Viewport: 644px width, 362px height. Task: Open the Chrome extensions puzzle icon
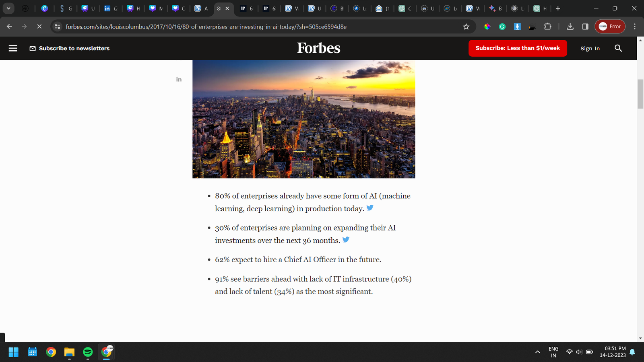pyautogui.click(x=547, y=27)
